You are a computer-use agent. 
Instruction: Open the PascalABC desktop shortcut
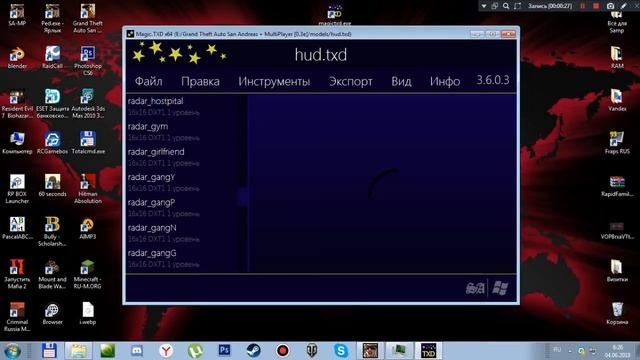click(17, 228)
